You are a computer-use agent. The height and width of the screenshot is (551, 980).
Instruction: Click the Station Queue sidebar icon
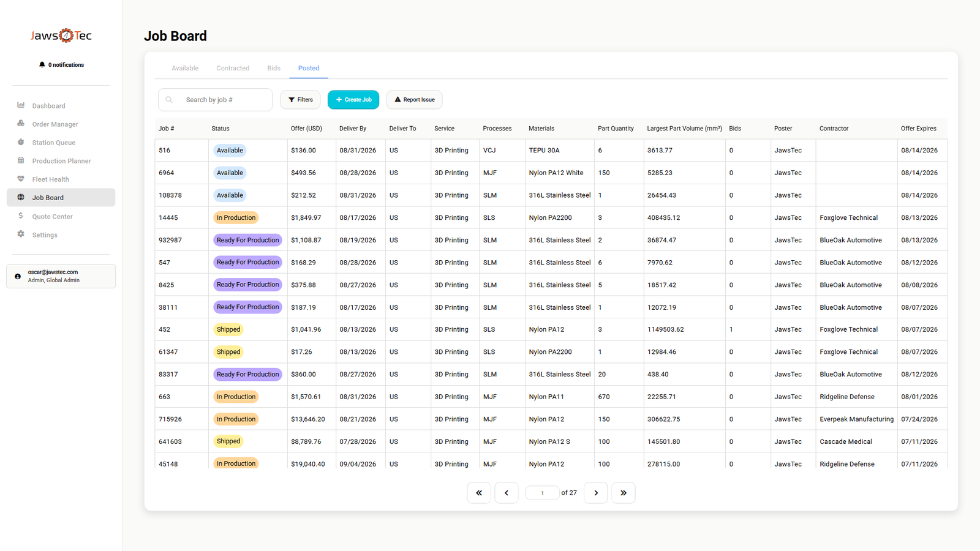[x=21, y=142]
